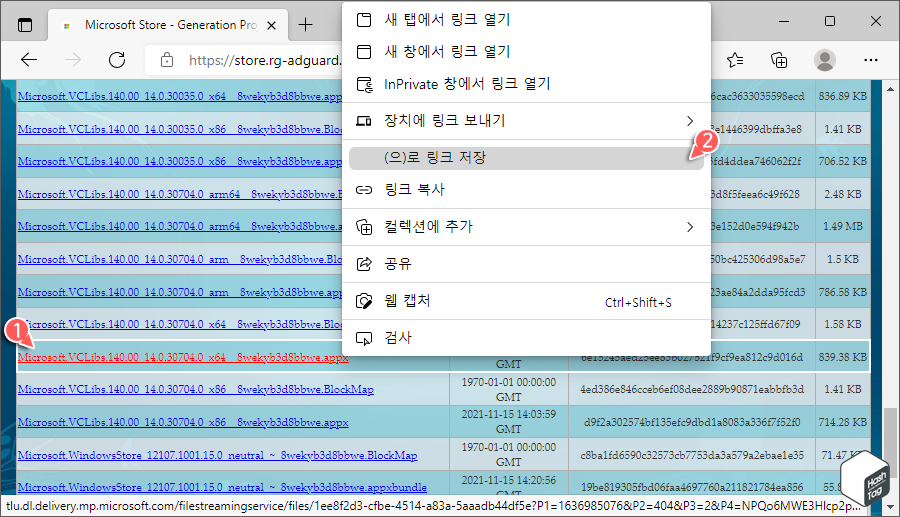Open VCLibs 14.0.30704.0 arm64 appx link (1.49 MB)
900x517 pixels.
click(x=180, y=226)
